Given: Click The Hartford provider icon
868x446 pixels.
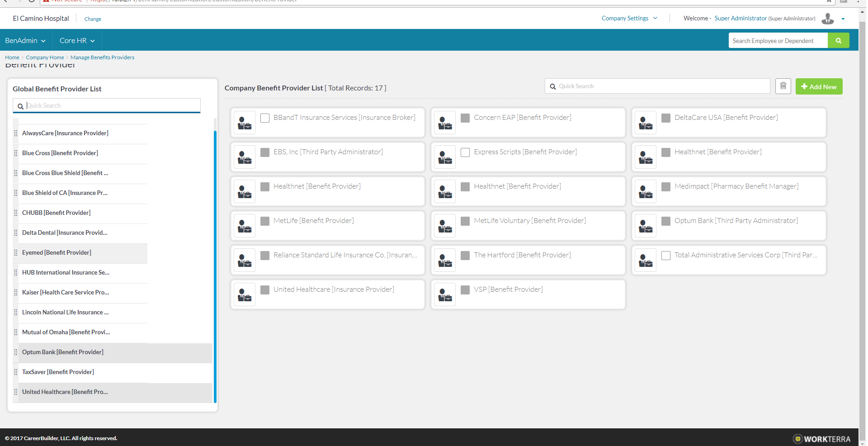Looking at the screenshot, I should tap(445, 261).
